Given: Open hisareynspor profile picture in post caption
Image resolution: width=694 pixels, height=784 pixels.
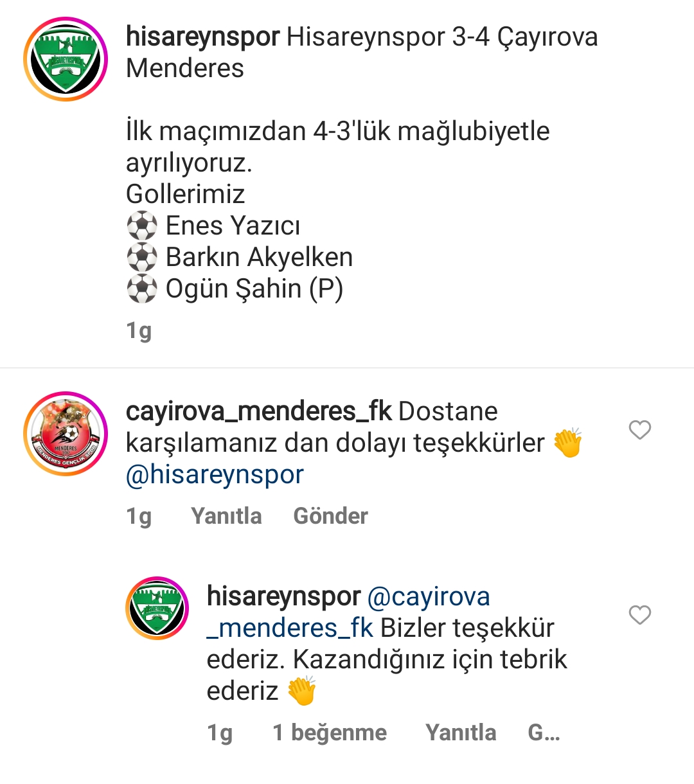Looking at the screenshot, I should pos(66,59).
